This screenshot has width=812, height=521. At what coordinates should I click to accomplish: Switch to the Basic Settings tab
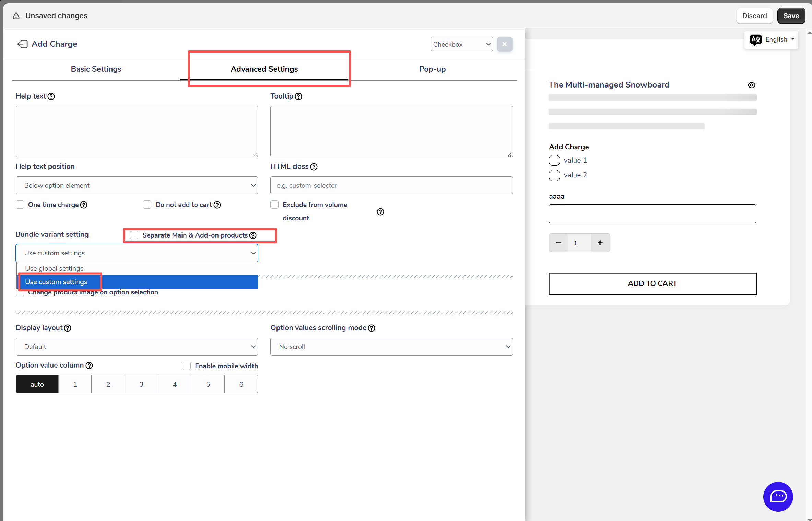[96, 69]
